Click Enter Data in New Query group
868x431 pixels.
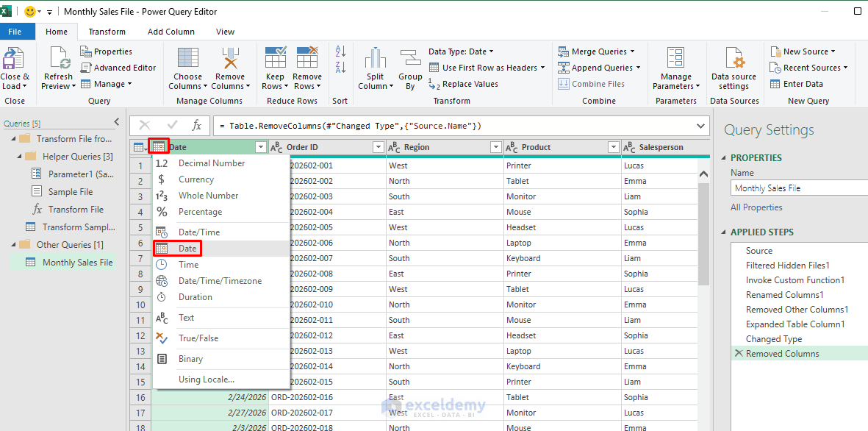pyautogui.click(x=797, y=84)
